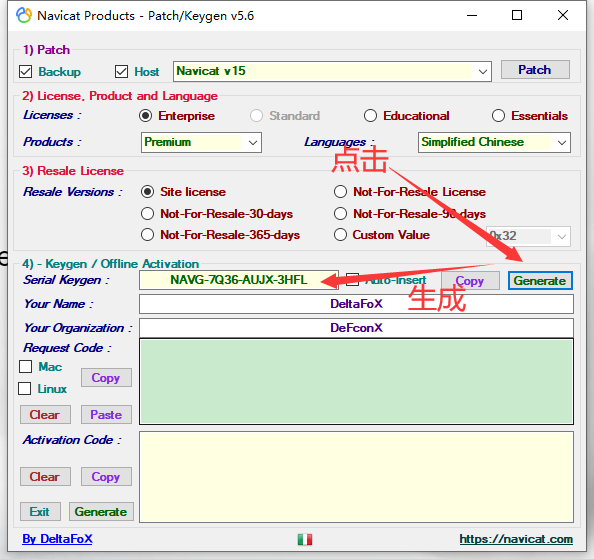Click the Serial Keygen field
Viewport: 594px width, 559px height.
(239, 280)
